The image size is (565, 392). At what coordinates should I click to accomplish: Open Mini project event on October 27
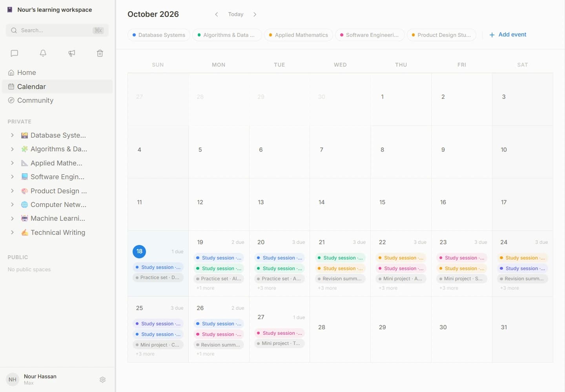(279, 343)
